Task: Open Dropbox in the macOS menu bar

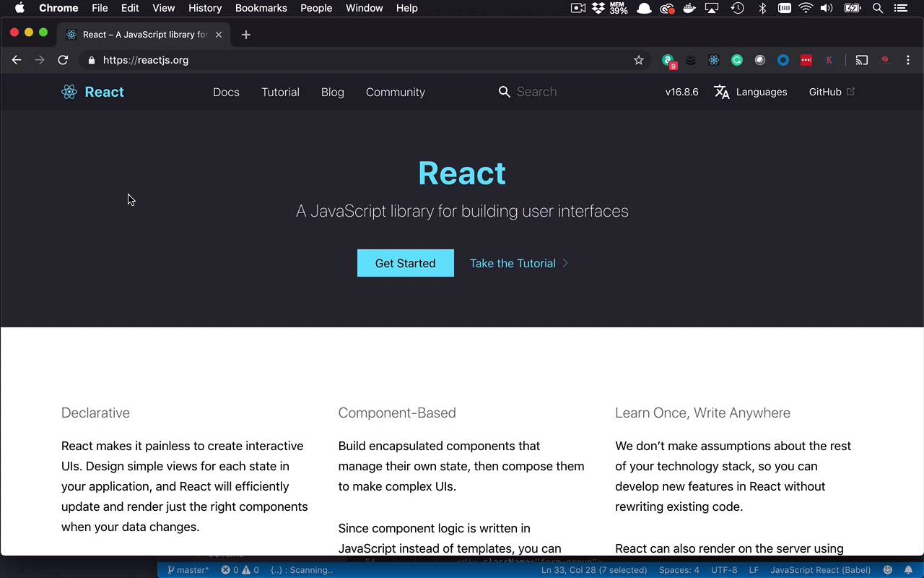Action: (598, 8)
